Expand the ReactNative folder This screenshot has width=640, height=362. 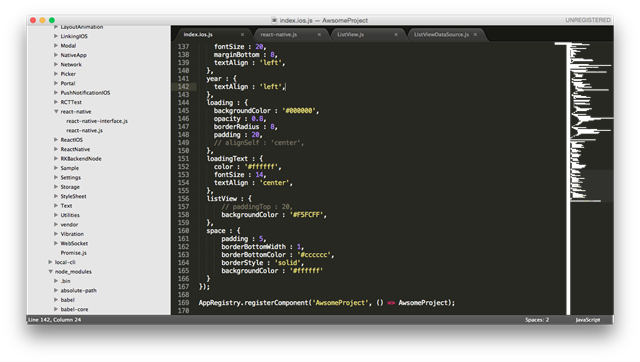pos(56,149)
